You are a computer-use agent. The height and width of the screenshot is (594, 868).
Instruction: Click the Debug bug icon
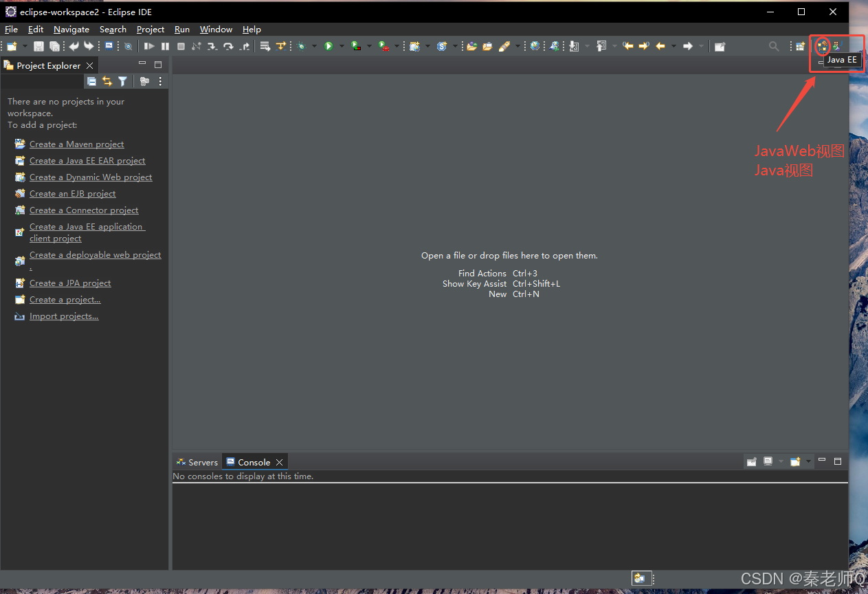click(x=301, y=46)
